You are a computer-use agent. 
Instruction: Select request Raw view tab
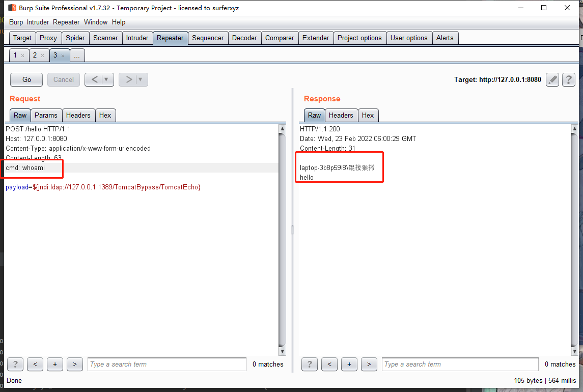(x=20, y=115)
